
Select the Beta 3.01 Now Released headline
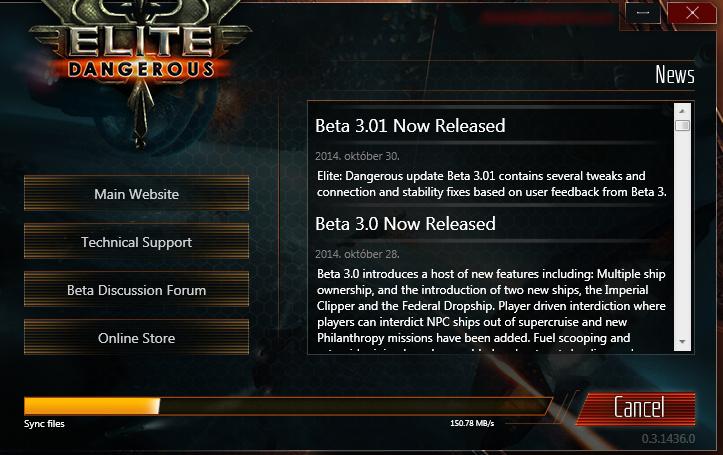(x=410, y=126)
